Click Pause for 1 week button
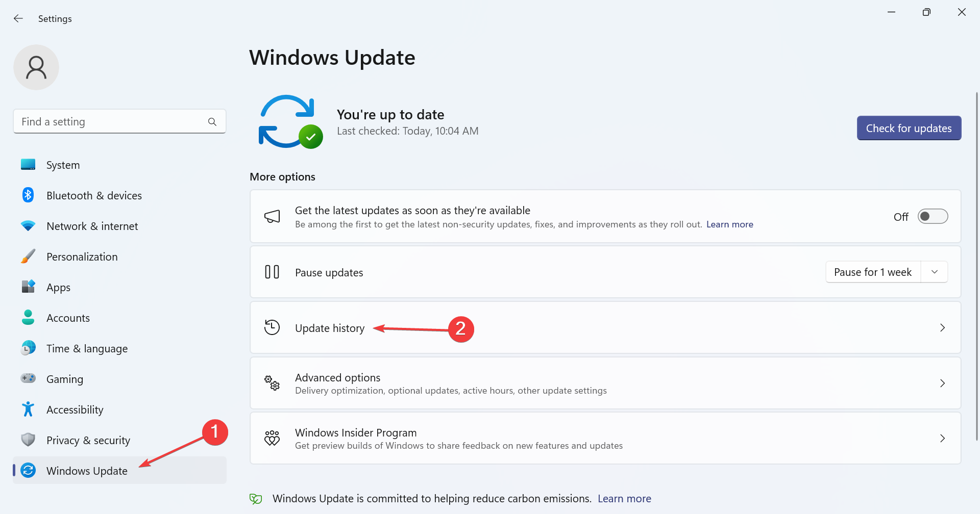Viewport: 980px width, 514px height. [x=873, y=272]
